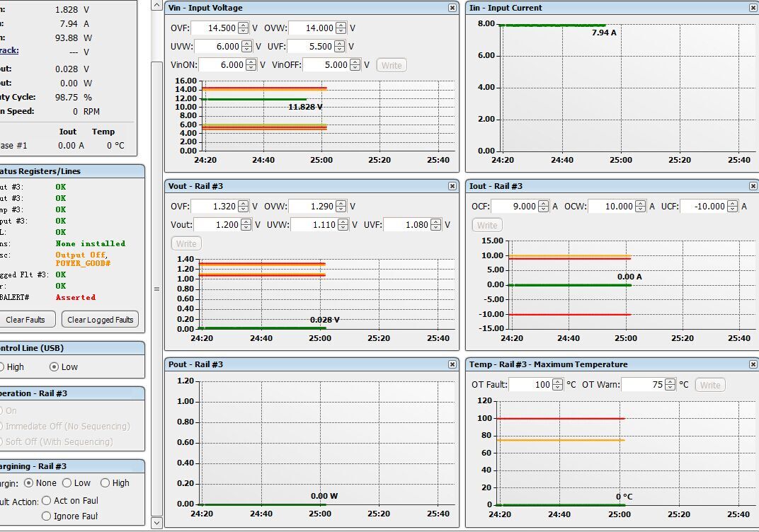Click the Vout OVF value field
Image resolution: width=759 pixels, height=532 pixels.
pyautogui.click(x=215, y=207)
